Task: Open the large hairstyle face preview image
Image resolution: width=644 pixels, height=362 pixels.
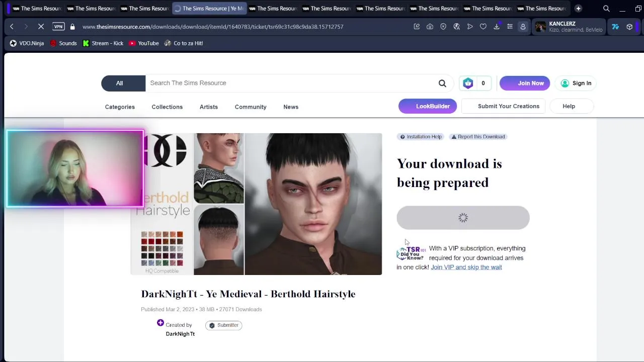Action: 313,204
